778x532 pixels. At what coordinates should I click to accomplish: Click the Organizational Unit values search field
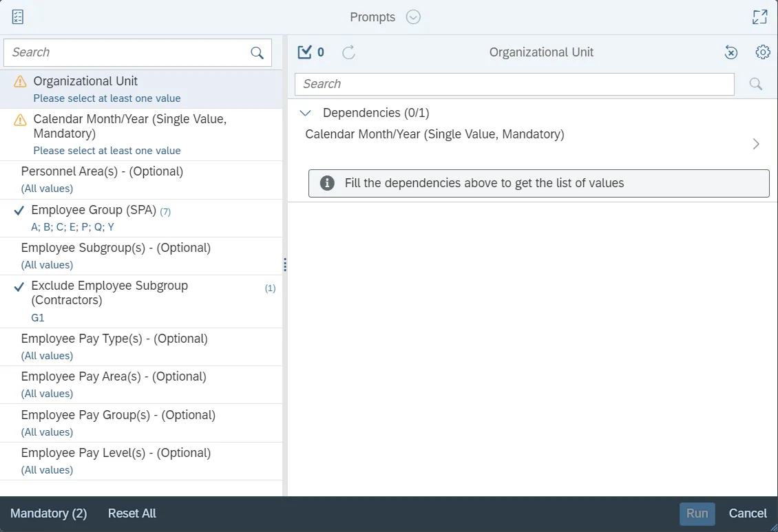point(514,84)
